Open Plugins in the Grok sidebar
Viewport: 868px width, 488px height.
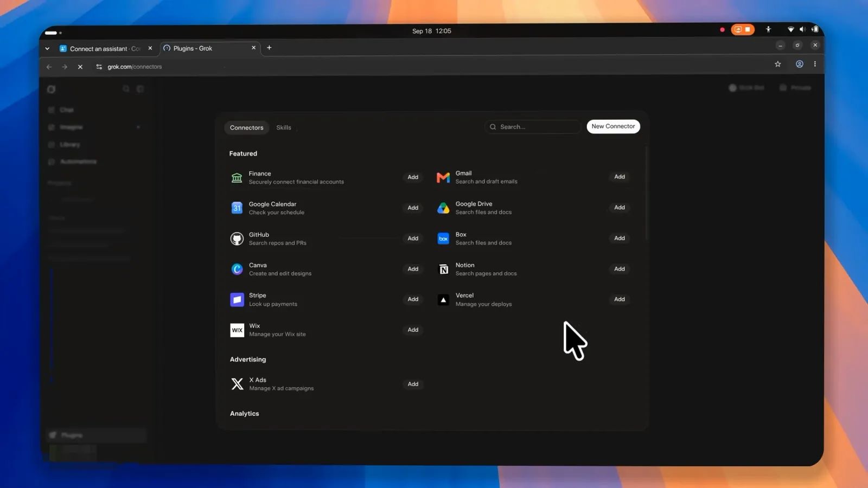click(x=97, y=435)
